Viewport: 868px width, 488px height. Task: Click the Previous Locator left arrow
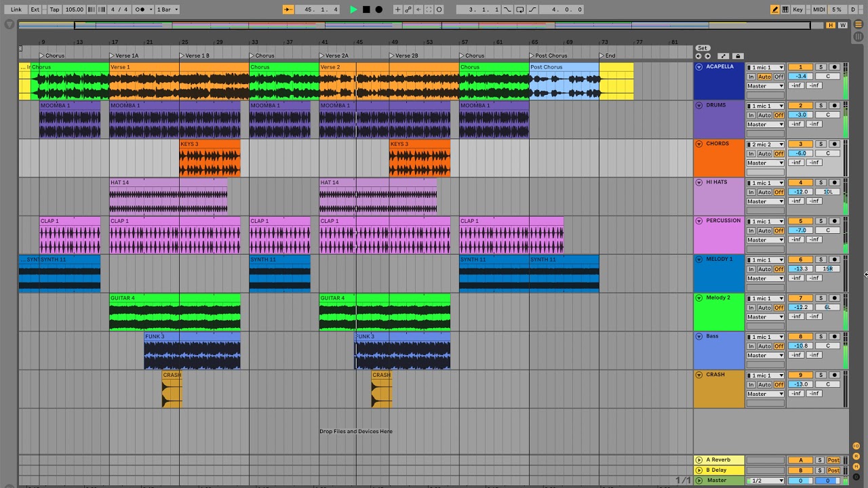(x=699, y=56)
